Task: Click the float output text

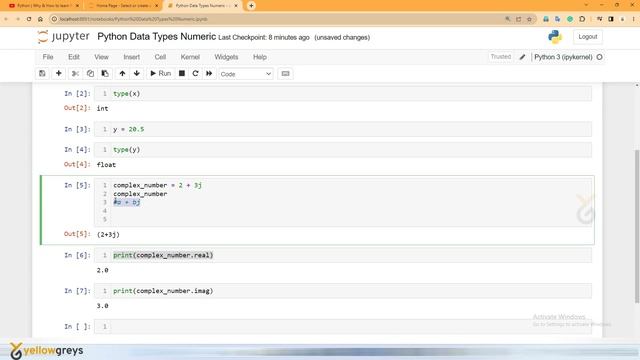Action: coord(106,165)
